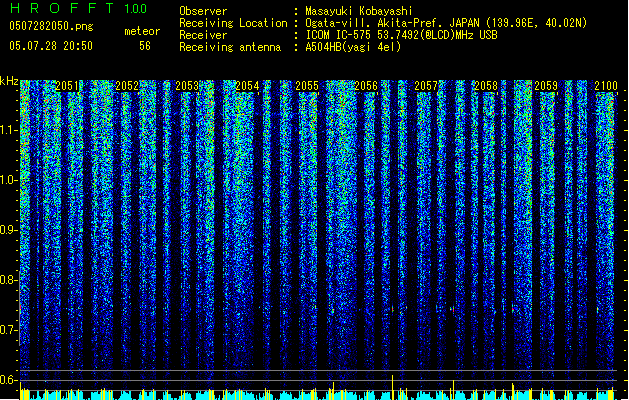This screenshot has width=629, height=400.
Task: Select the file name 0507282050.png
Action: click(51, 26)
